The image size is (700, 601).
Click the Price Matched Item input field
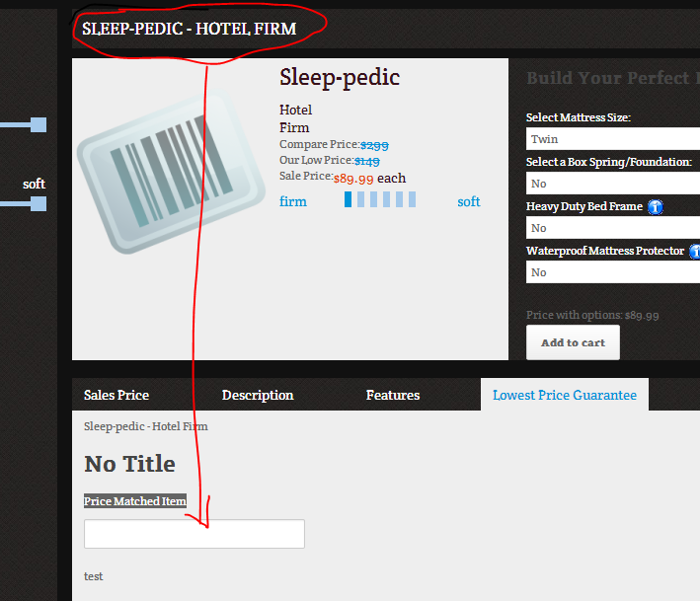pos(194,534)
